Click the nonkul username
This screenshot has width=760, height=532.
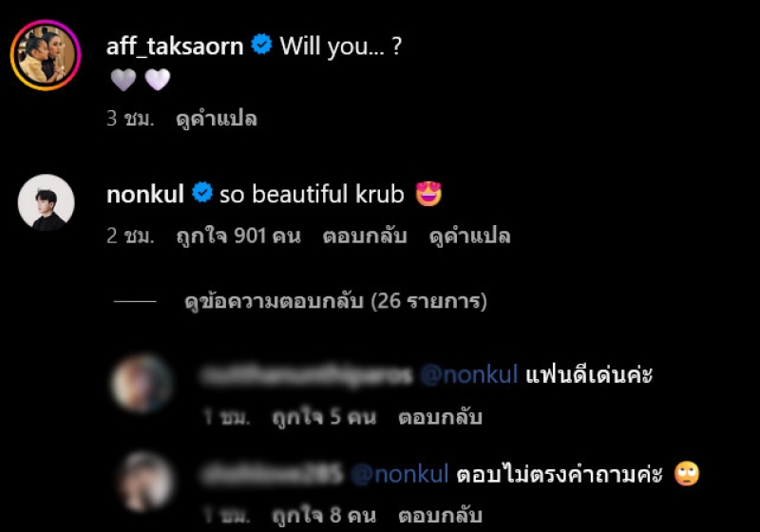pos(145,195)
